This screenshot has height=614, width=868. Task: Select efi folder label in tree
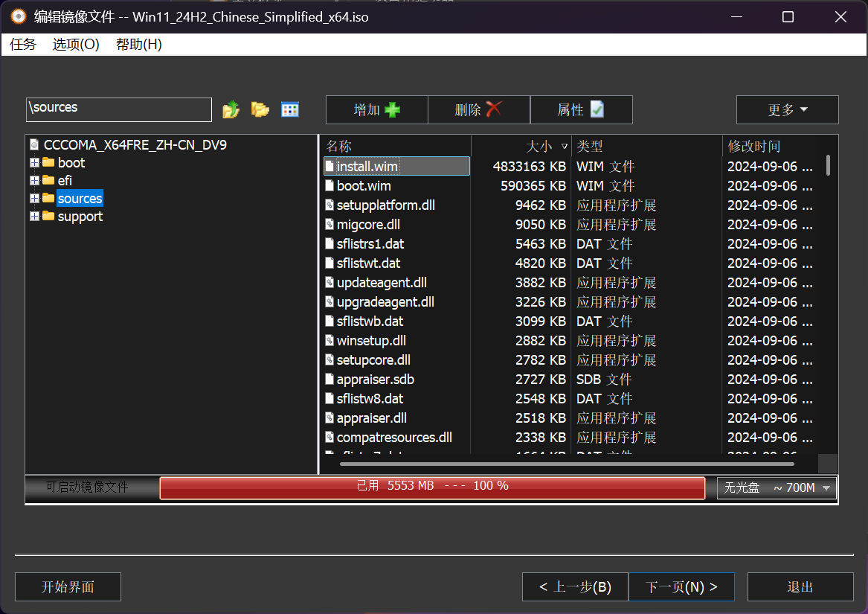pos(65,180)
